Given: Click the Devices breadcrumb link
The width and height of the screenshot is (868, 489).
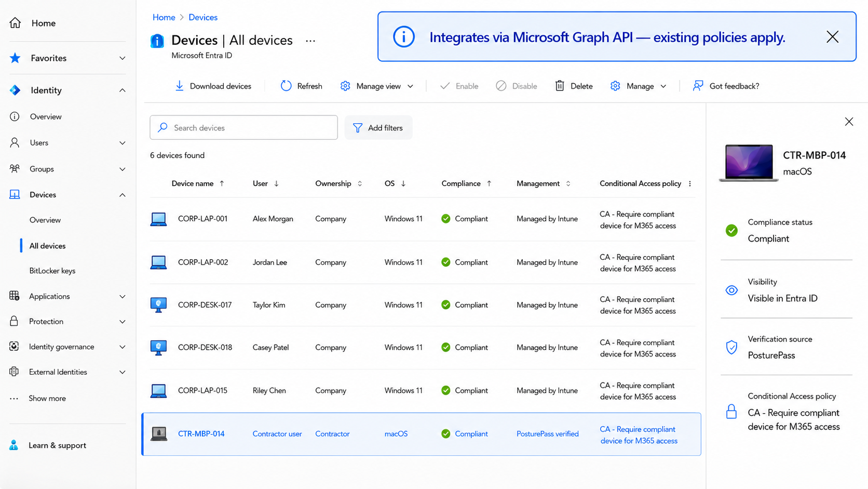Looking at the screenshot, I should point(203,17).
